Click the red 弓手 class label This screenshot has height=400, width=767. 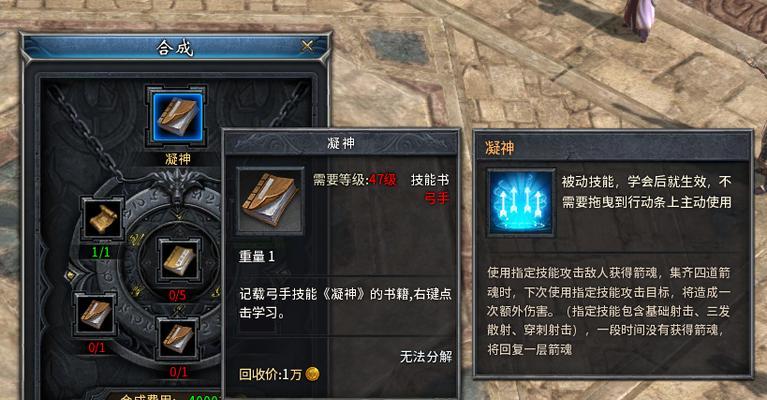point(436,198)
